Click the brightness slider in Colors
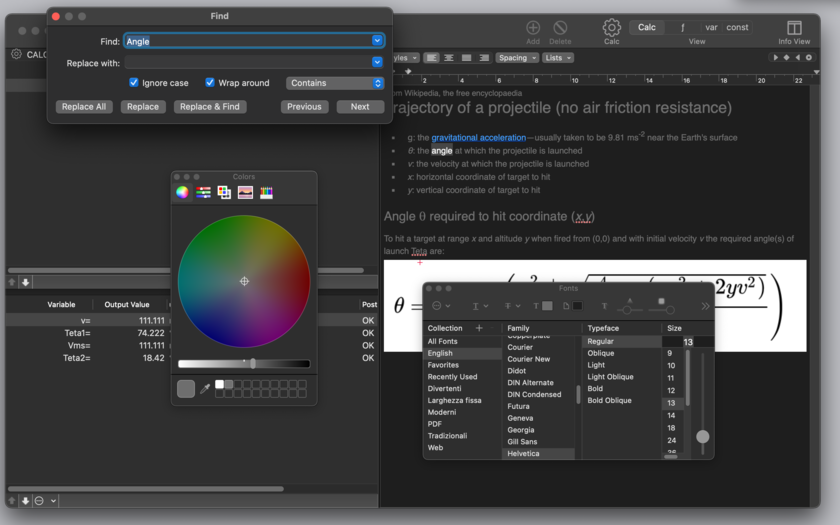Screen dimensions: 840x525 (x=244, y=364)
